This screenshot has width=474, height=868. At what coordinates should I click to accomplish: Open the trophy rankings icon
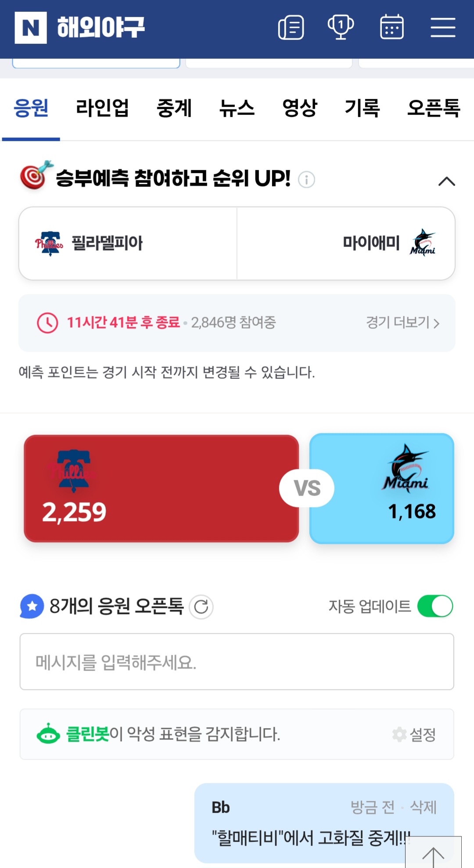[341, 27]
